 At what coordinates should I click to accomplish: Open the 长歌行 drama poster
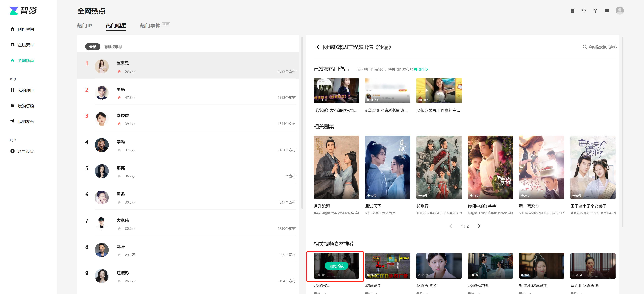439,167
